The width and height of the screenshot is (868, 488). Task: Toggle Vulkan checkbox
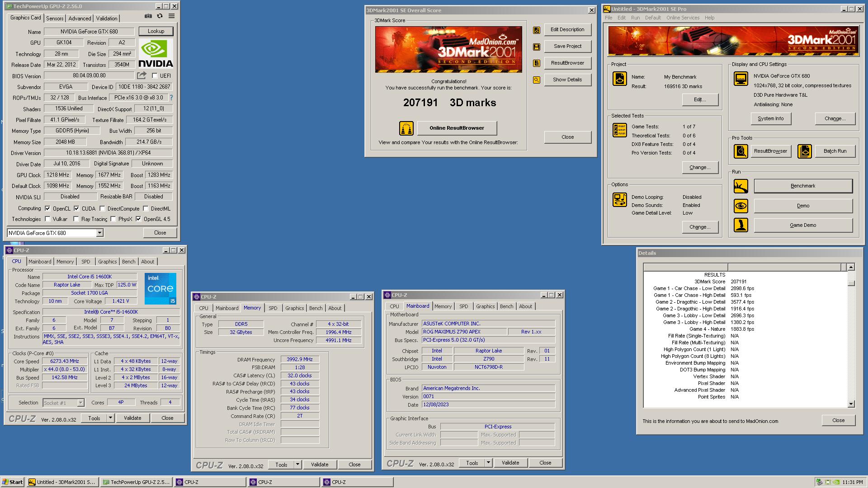(x=47, y=219)
